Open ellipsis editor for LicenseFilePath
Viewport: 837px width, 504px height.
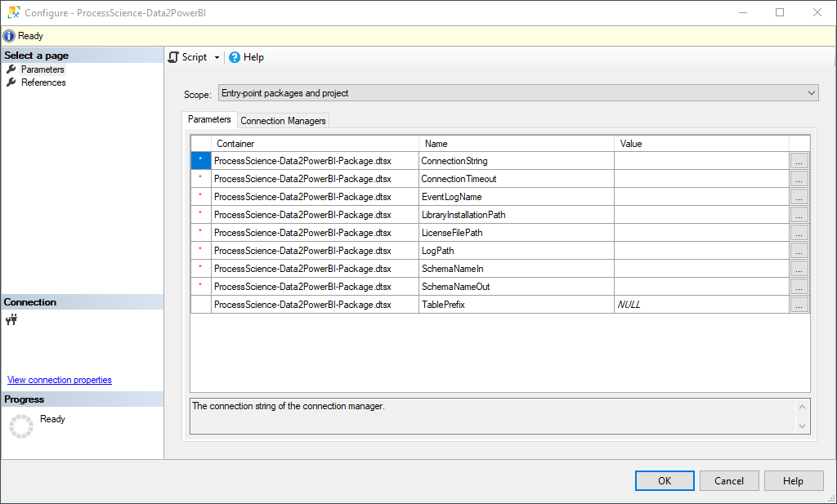[799, 233]
